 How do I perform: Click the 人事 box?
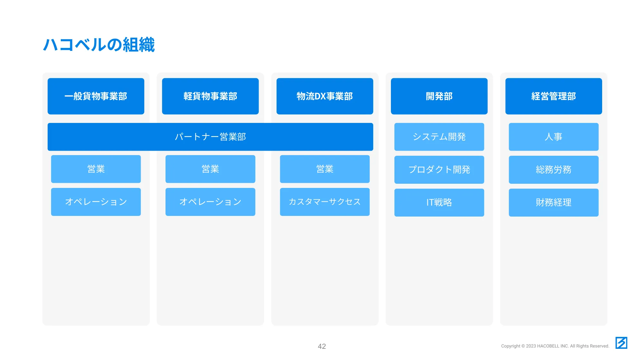pyautogui.click(x=554, y=137)
